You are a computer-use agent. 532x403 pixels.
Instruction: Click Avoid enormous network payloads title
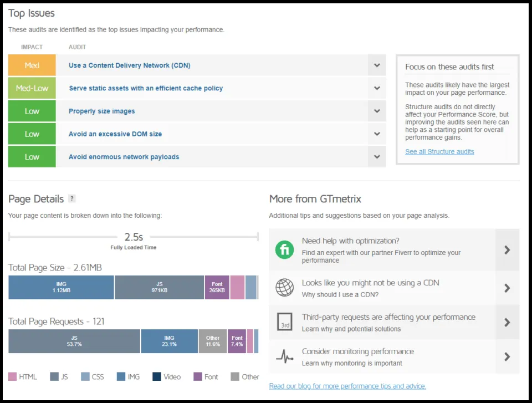pyautogui.click(x=124, y=157)
